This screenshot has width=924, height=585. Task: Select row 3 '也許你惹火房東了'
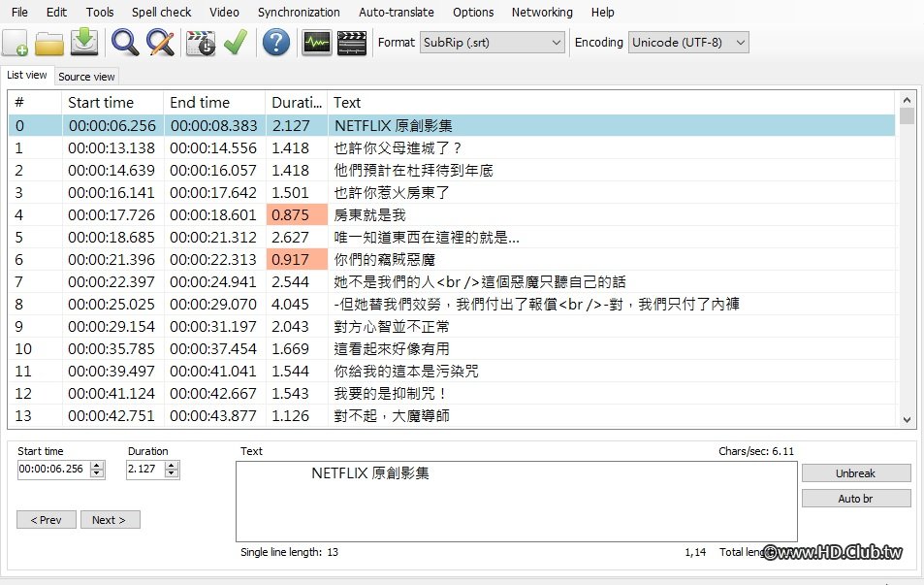click(x=452, y=193)
